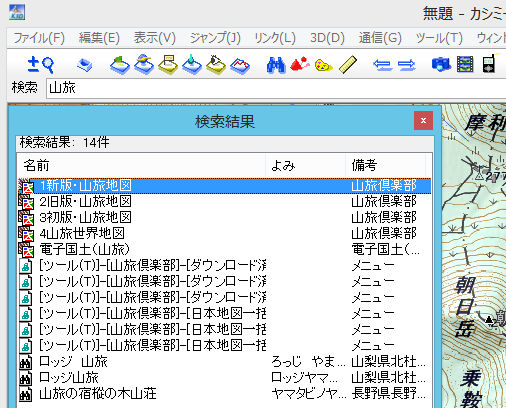This screenshot has height=408, width=506.
Task: Sort results by the 名前 column header
Action: coord(141,165)
